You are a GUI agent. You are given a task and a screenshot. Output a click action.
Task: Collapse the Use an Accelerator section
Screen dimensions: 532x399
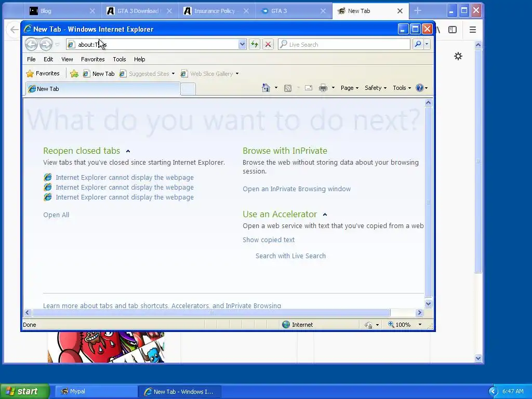(x=325, y=215)
